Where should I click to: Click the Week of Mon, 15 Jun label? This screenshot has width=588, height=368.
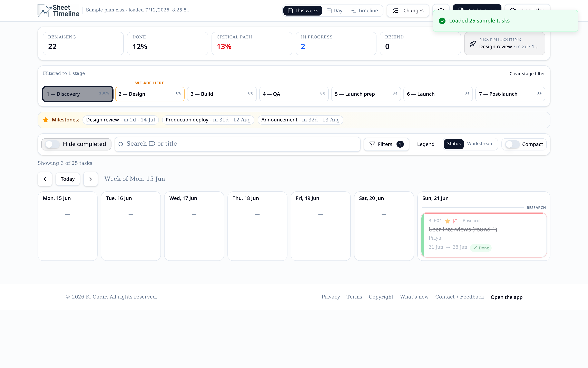135,179
